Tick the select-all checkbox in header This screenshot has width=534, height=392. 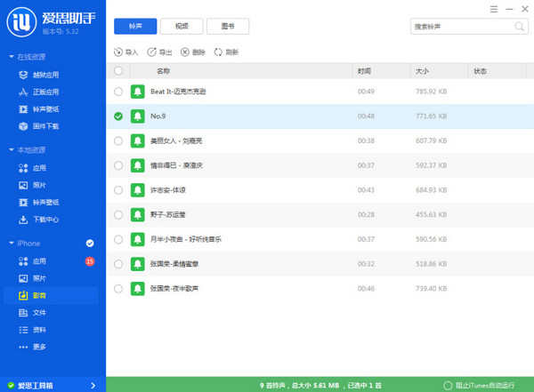click(x=118, y=70)
